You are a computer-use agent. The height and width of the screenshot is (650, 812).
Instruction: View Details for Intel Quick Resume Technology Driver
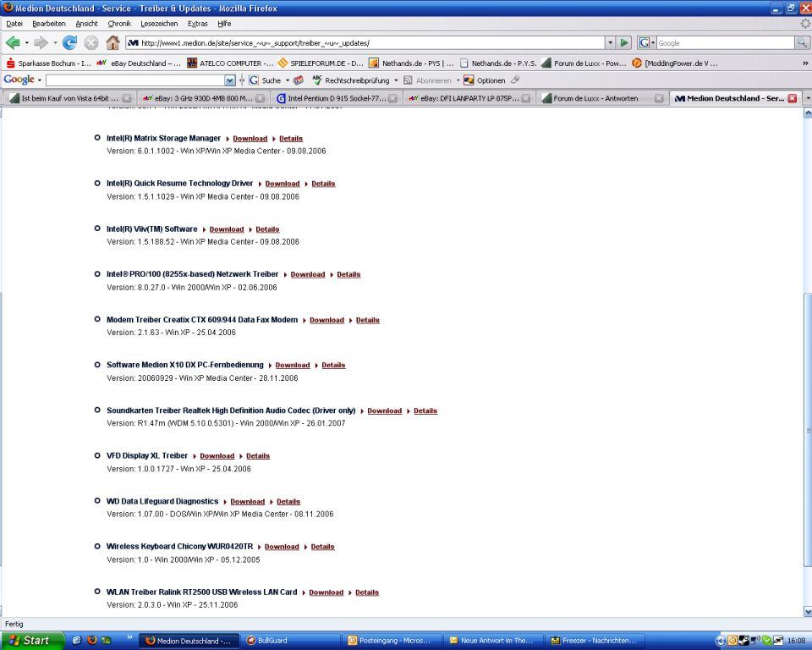click(323, 184)
